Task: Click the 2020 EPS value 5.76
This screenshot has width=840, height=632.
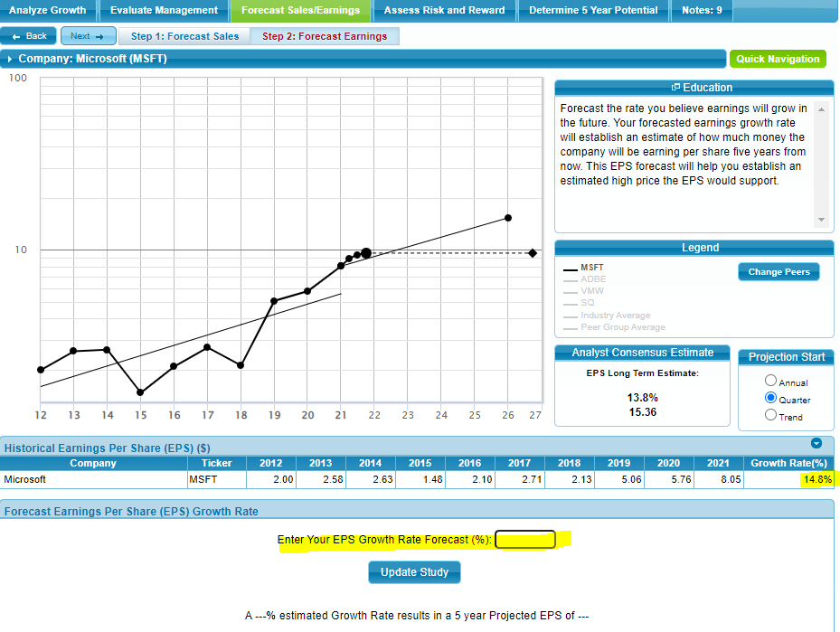Action: pyautogui.click(x=668, y=479)
